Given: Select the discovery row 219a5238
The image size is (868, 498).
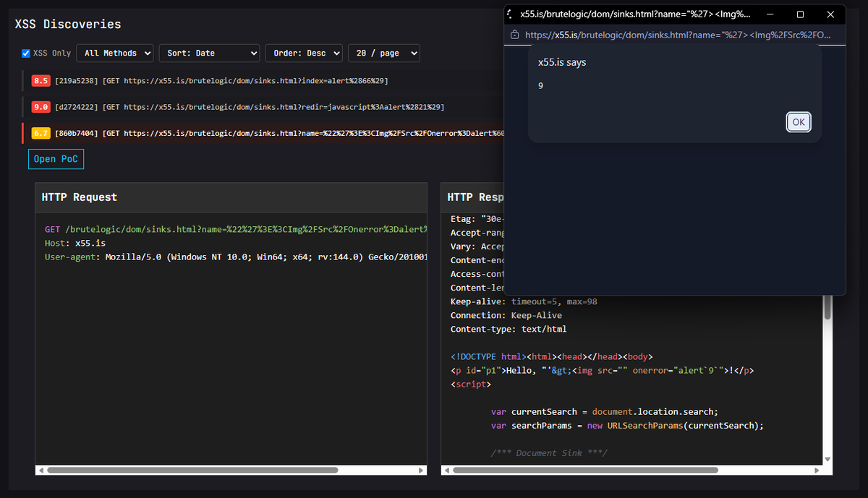Looking at the screenshot, I should (264, 80).
